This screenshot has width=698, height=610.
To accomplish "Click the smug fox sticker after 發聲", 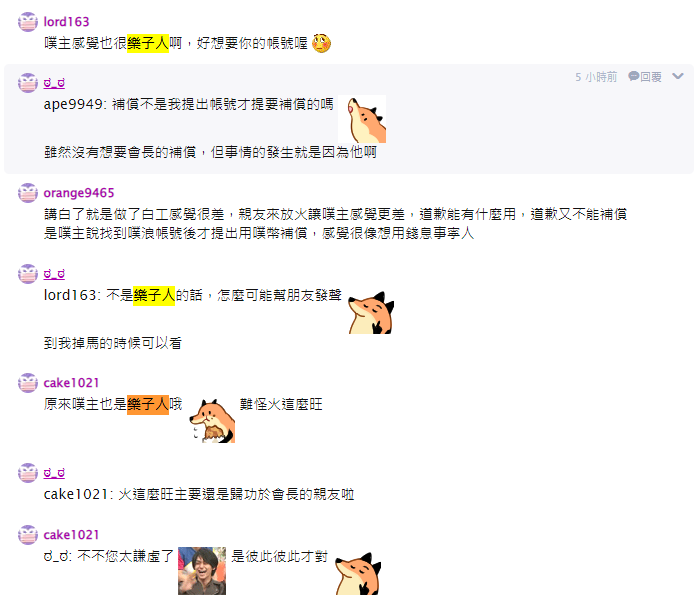I will [x=371, y=313].
